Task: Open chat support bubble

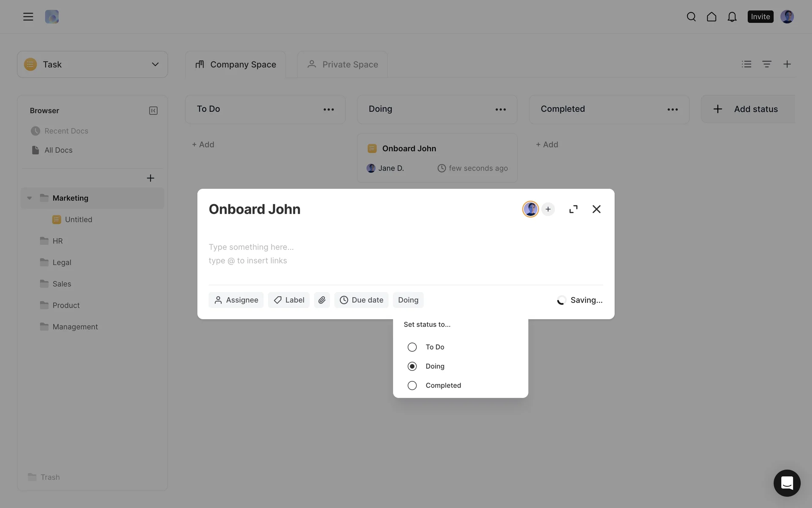Action: click(787, 483)
